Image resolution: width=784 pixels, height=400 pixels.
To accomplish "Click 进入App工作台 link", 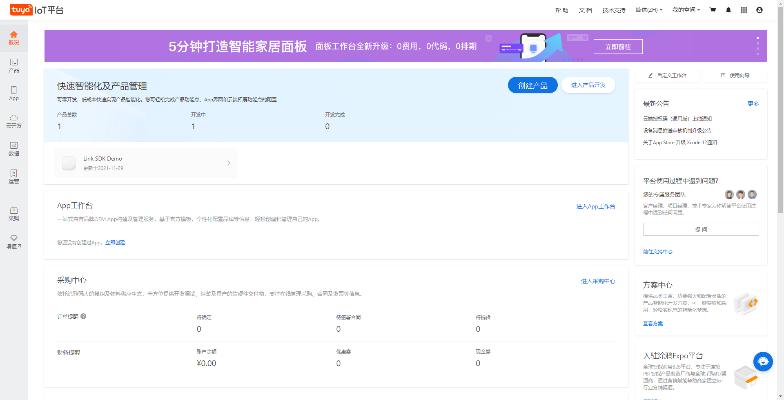I will [x=595, y=206].
